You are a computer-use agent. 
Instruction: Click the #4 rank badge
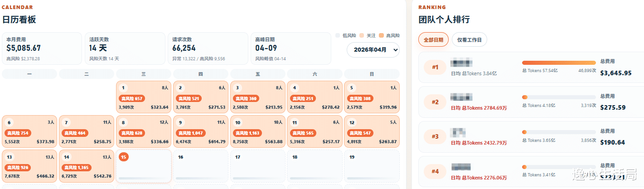coord(435,171)
